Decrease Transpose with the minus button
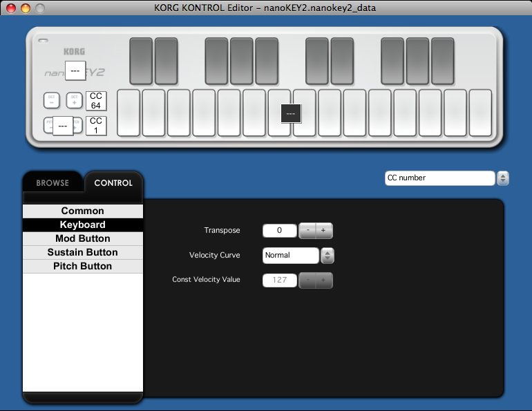This screenshot has width=532, height=411. tap(307, 231)
